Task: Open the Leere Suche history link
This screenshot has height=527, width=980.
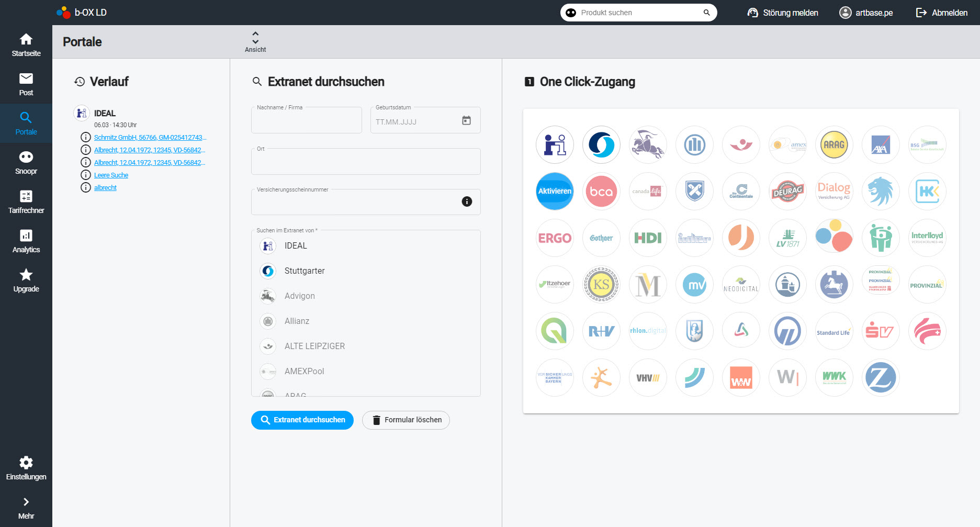Action: (111, 175)
